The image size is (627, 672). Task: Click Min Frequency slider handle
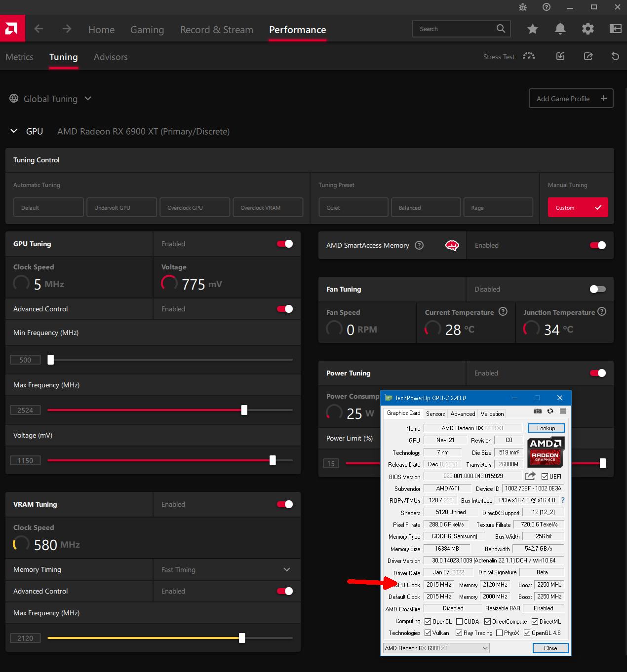(x=50, y=360)
